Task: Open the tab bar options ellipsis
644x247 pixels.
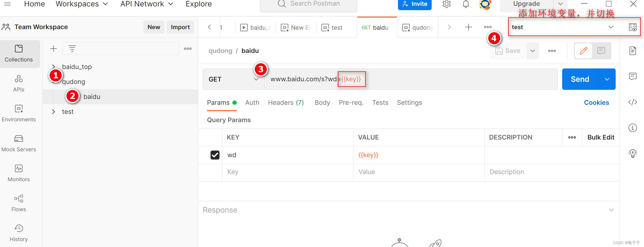Action: tap(488, 27)
